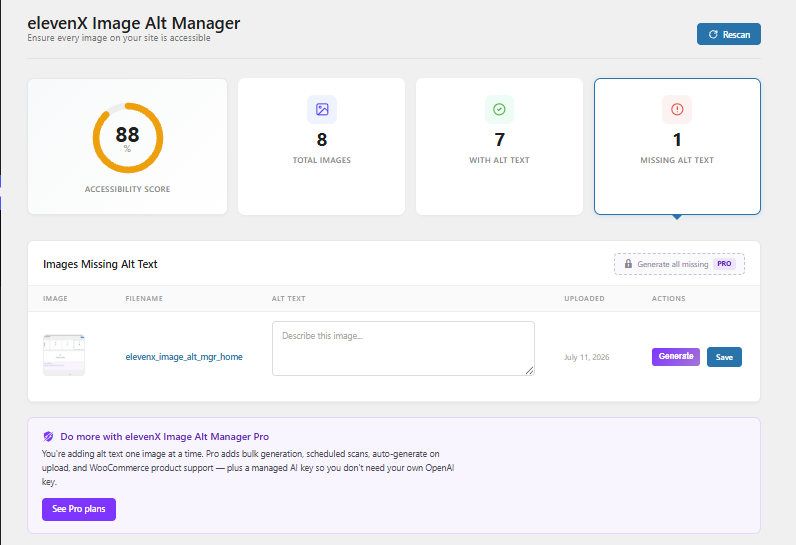Click the Total Images picture icon
This screenshot has width=796, height=545.
[x=322, y=109]
